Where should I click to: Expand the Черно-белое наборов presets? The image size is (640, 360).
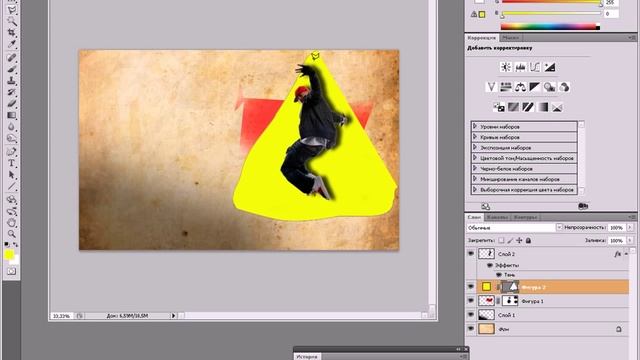pos(475,168)
